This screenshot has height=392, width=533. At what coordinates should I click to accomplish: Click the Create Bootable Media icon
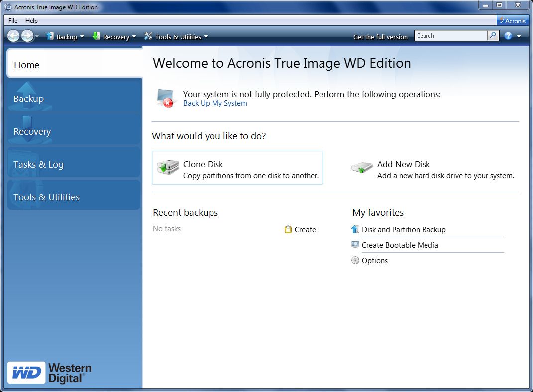tap(355, 245)
